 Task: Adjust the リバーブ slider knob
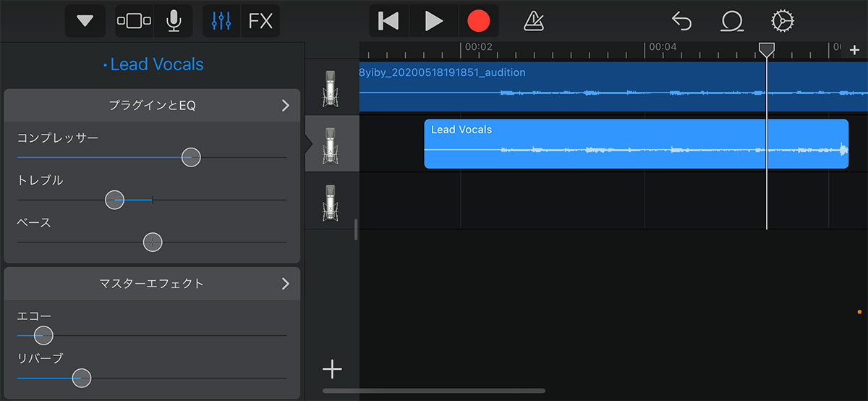point(82,377)
